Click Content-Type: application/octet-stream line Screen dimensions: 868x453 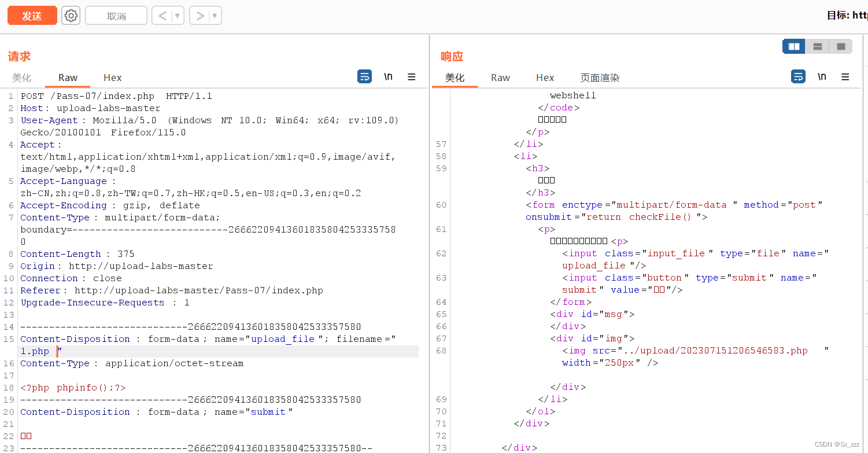point(132,363)
